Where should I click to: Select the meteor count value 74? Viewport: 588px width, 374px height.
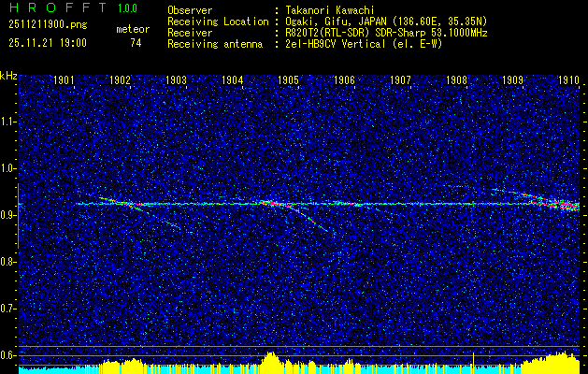point(136,43)
